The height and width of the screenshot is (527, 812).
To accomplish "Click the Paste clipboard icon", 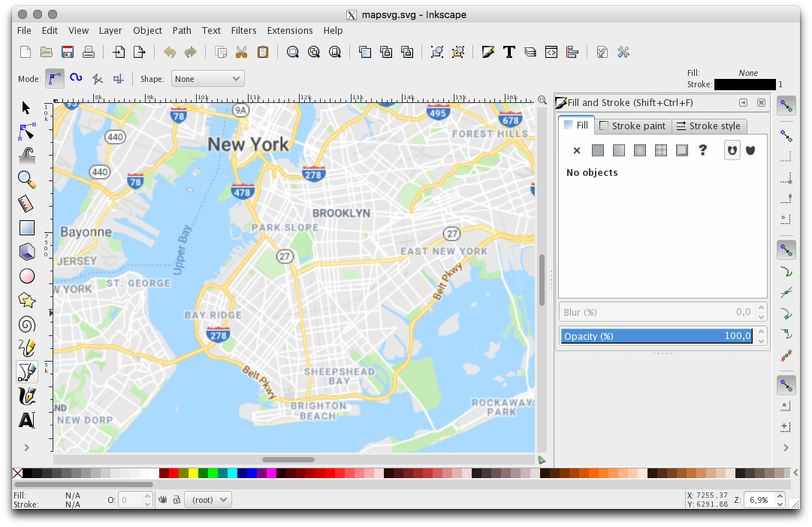I will (x=263, y=52).
